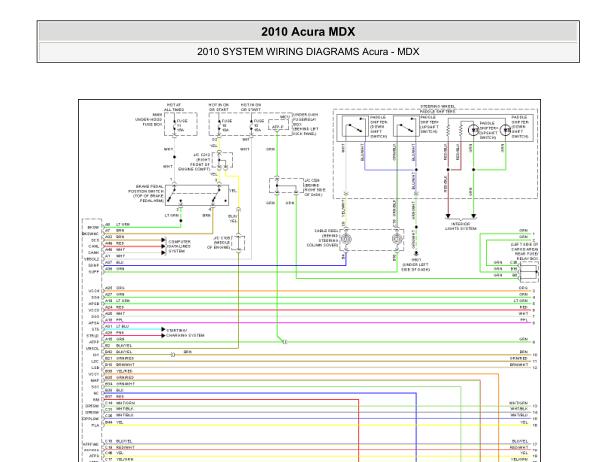Click the '2010 SYSTEM WIRING DIAGRAMS Acura - MDX' subtitle
The height and width of the screenshot is (462, 601).
click(308, 52)
